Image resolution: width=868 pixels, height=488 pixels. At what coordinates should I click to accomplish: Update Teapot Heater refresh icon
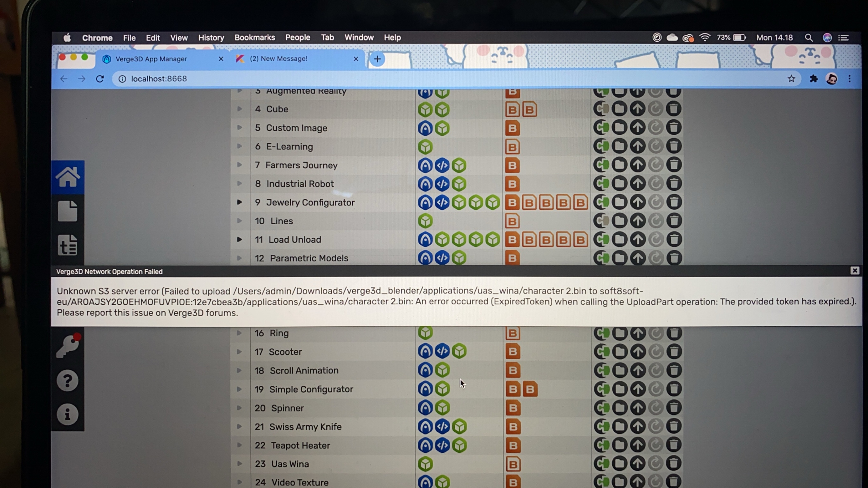click(656, 445)
